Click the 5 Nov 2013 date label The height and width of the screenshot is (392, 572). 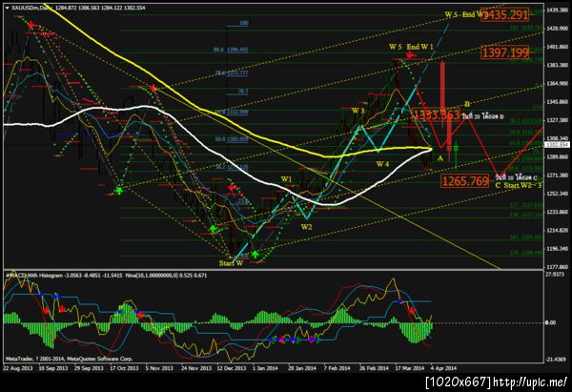coord(159,368)
